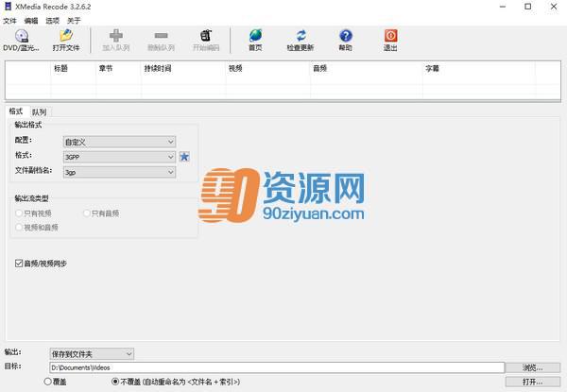Click the 目标 path input field

point(277,367)
